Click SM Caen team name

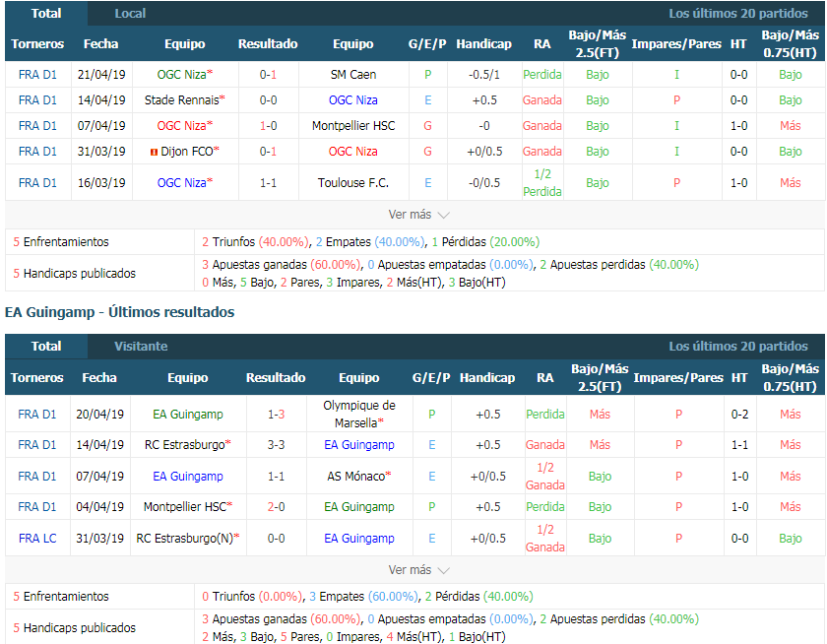coord(353,75)
